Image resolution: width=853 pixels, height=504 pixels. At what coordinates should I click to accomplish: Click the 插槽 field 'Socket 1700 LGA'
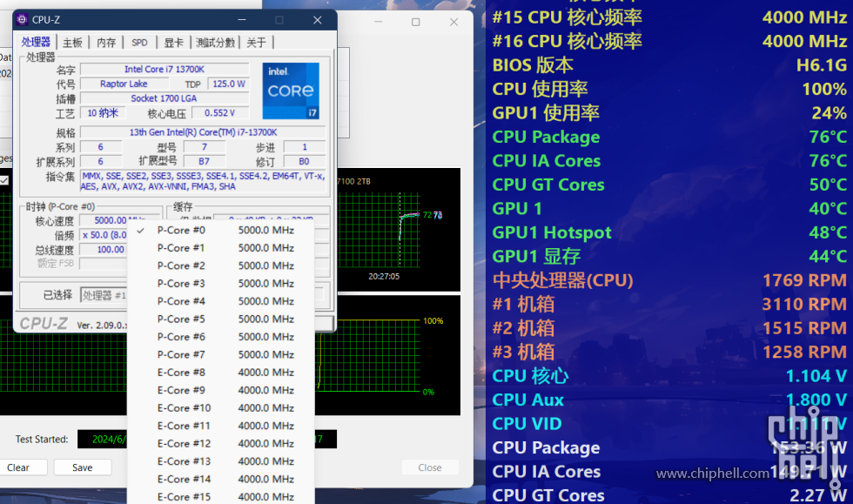click(165, 98)
